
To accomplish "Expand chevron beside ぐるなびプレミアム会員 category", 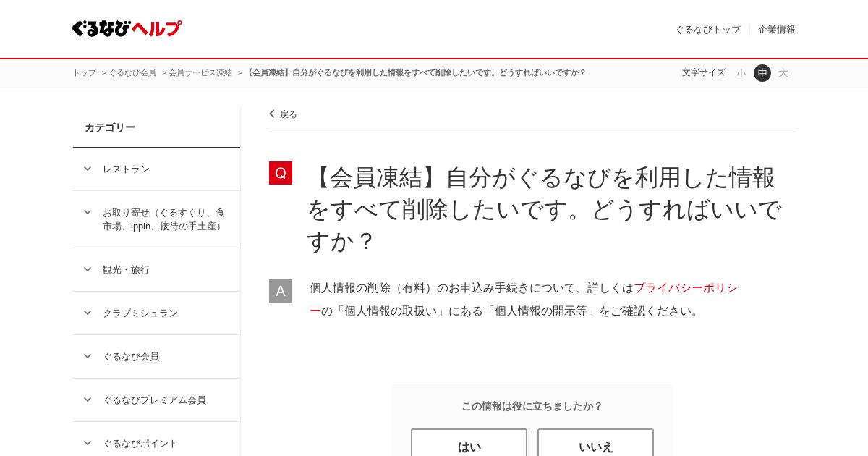I will 88,400.
